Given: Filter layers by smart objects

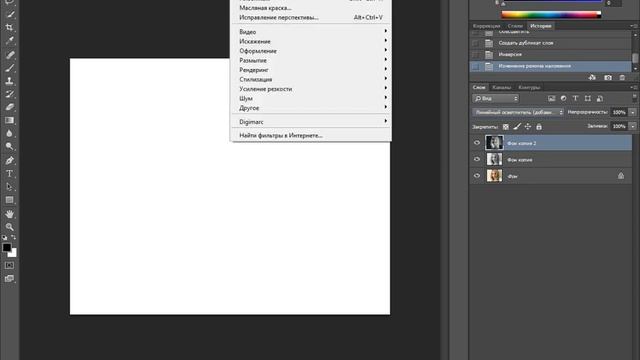Looking at the screenshot, I should pos(600,98).
